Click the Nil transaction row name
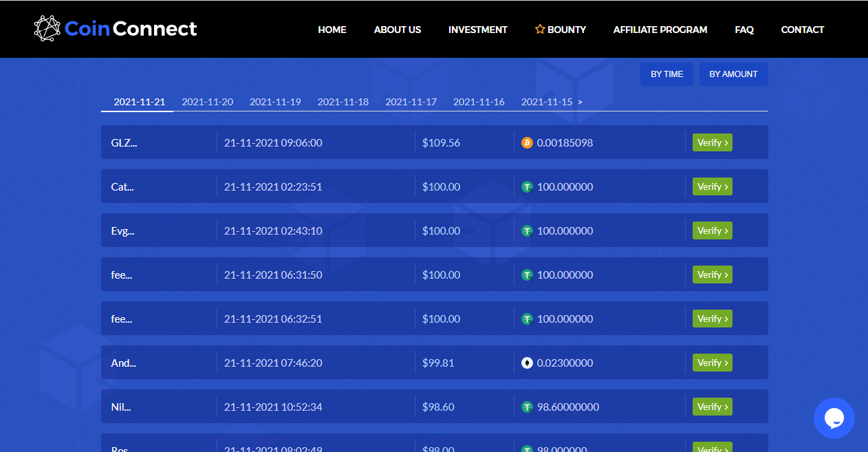The width and height of the screenshot is (868, 452). (121, 407)
